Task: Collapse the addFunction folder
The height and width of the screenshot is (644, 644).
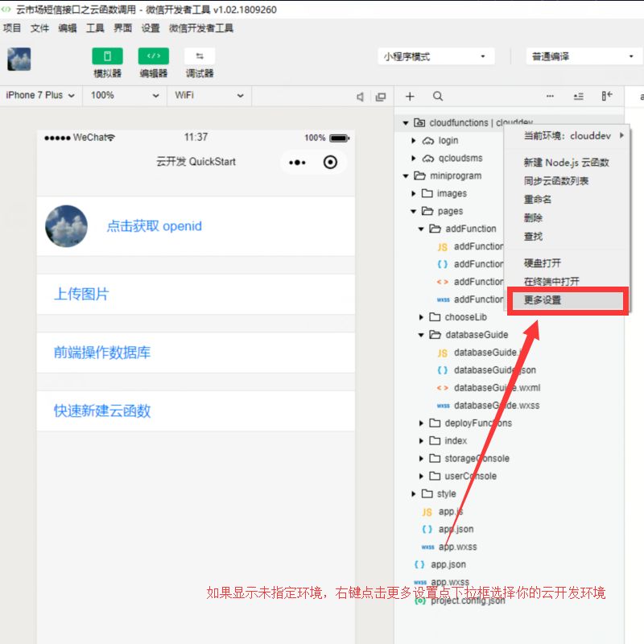Action: click(421, 229)
